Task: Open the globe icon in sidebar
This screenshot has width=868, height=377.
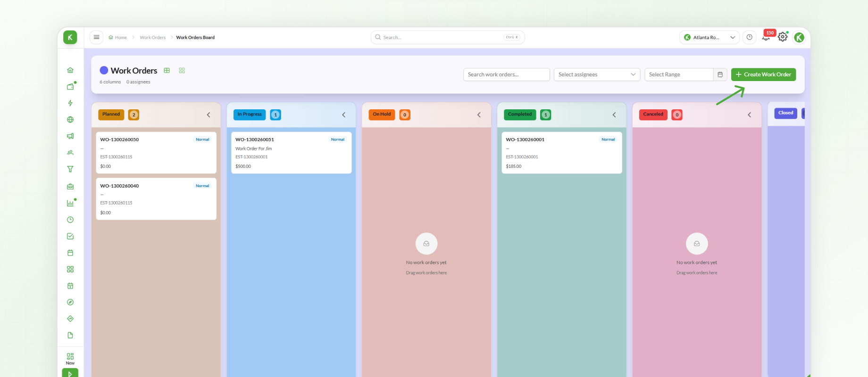Action: point(70,120)
